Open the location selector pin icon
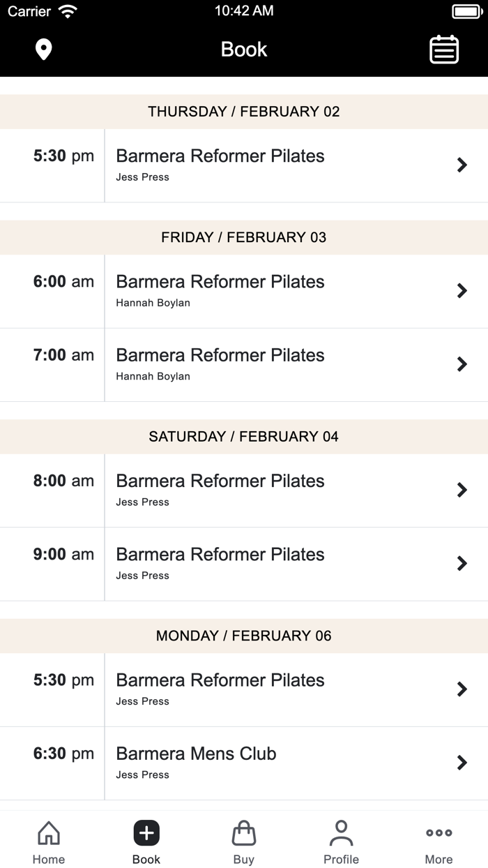 click(43, 50)
